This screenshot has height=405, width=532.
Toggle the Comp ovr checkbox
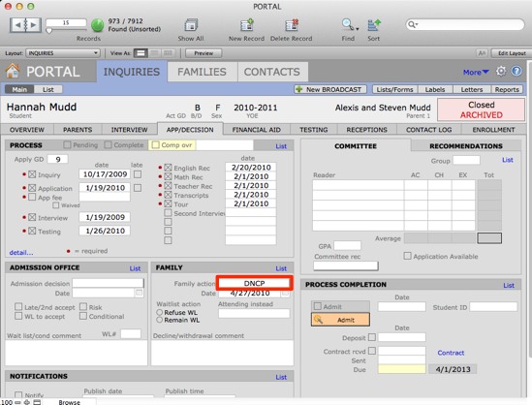pos(155,144)
